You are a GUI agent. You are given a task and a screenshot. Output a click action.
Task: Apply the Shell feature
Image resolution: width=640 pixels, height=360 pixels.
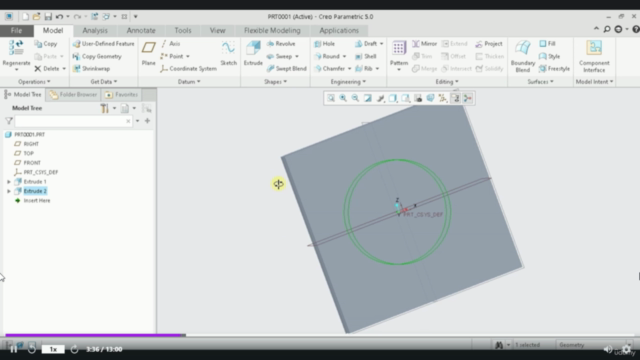pyautogui.click(x=366, y=56)
